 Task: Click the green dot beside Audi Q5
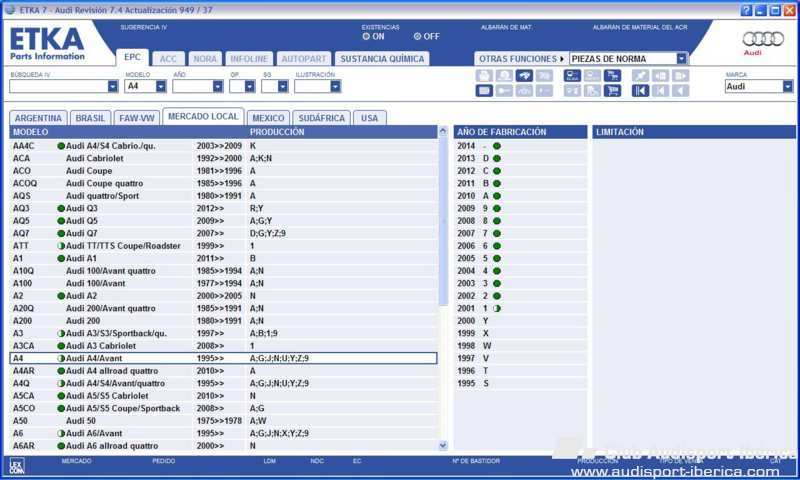tap(61, 221)
